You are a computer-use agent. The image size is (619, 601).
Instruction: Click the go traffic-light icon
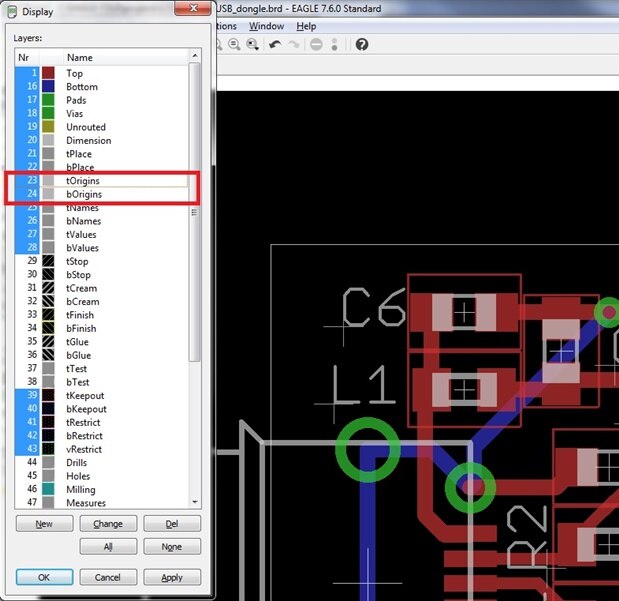click(x=334, y=45)
